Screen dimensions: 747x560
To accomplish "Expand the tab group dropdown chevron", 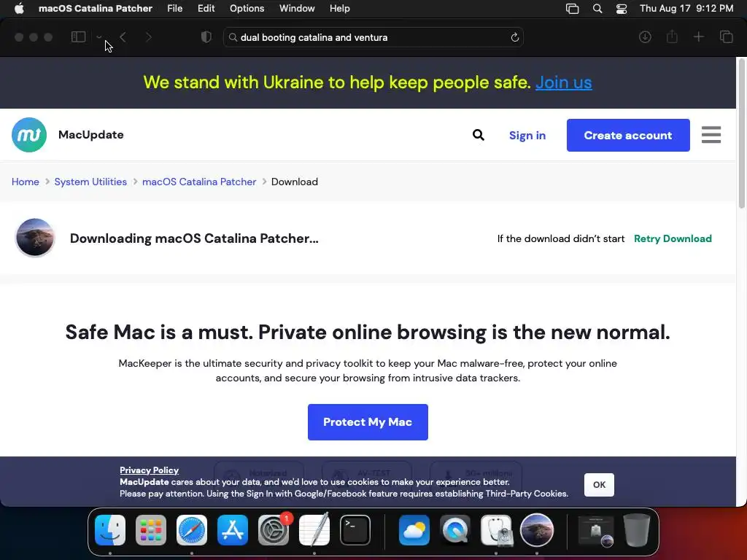I will click(98, 37).
